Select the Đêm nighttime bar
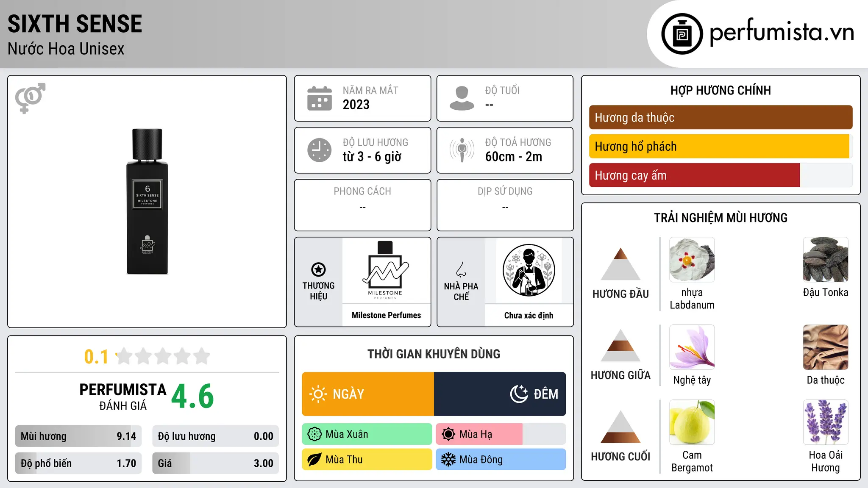 pos(500,394)
